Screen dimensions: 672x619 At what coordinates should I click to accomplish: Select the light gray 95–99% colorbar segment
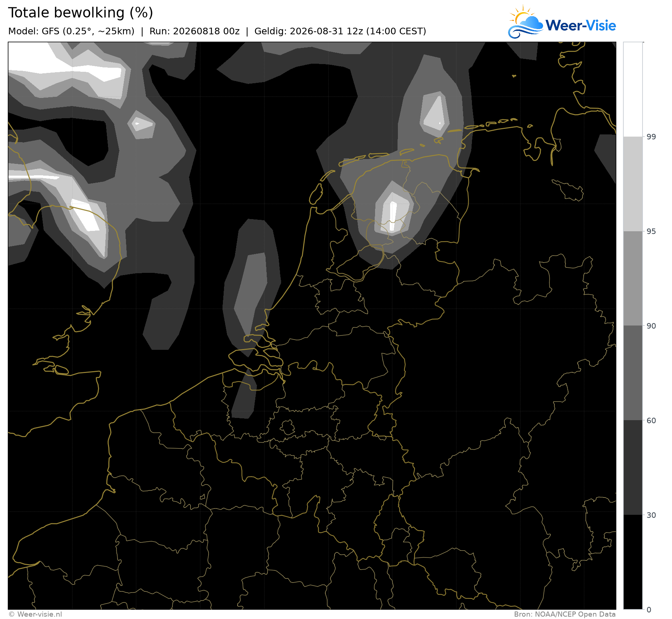tap(633, 184)
